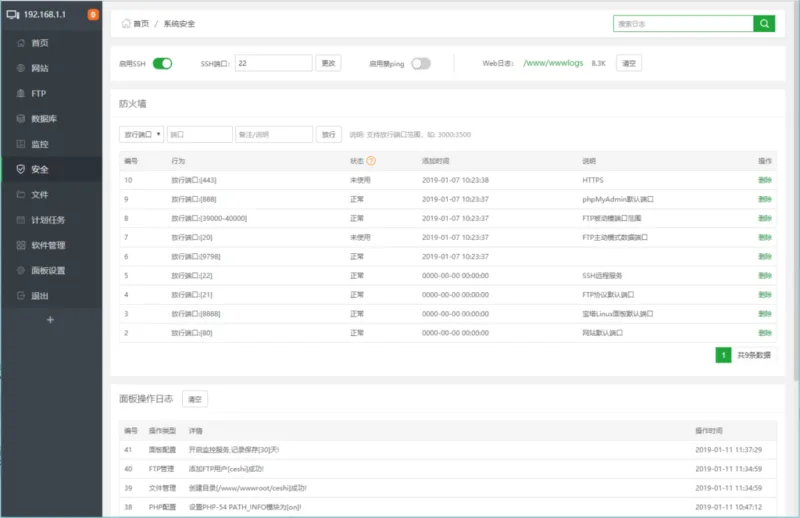Image resolution: width=800 pixels, height=518 pixels.
Task: Click the status help question-mark icon
Action: pyautogui.click(x=371, y=160)
